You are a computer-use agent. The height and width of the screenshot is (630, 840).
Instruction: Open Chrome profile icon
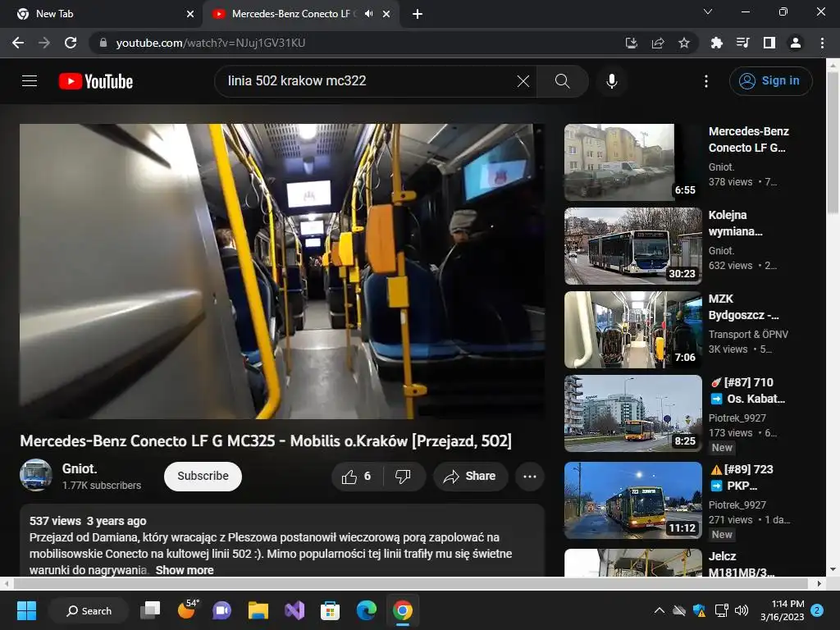tap(796, 43)
